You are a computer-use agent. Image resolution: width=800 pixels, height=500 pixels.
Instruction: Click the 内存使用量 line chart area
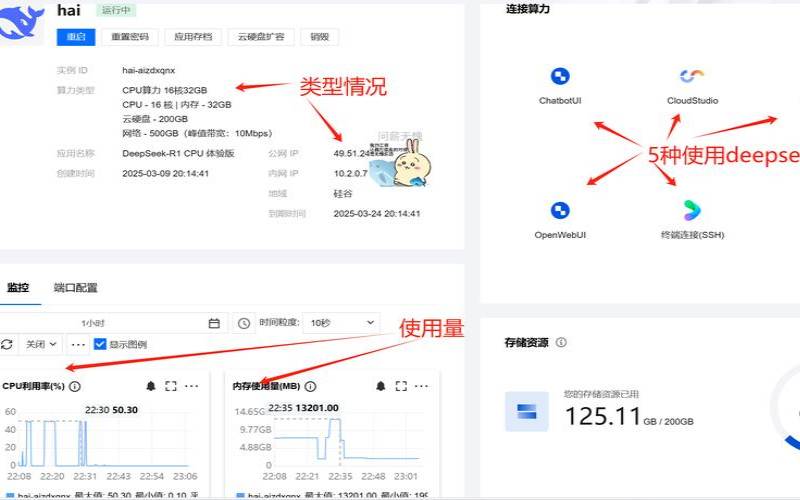347,441
